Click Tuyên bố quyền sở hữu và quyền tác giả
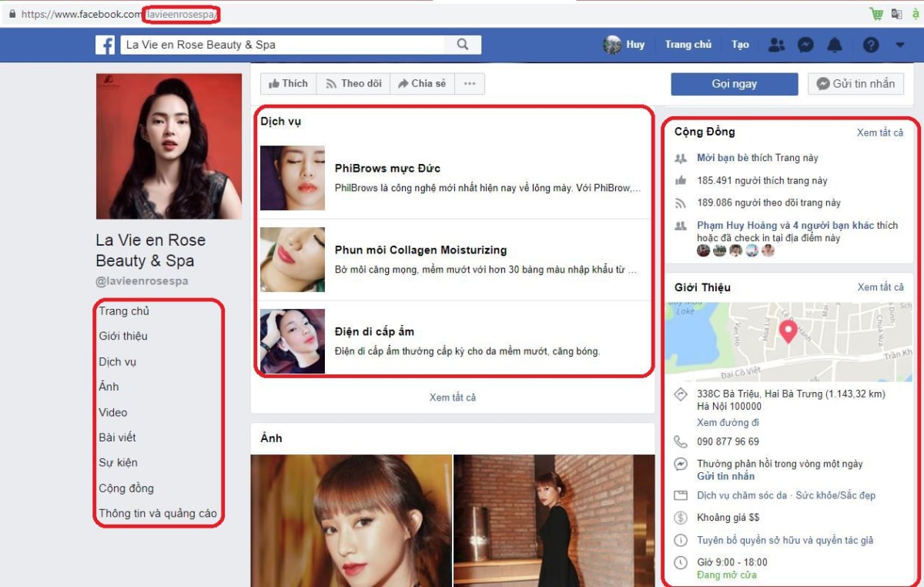The height and width of the screenshot is (587, 924). (x=785, y=541)
